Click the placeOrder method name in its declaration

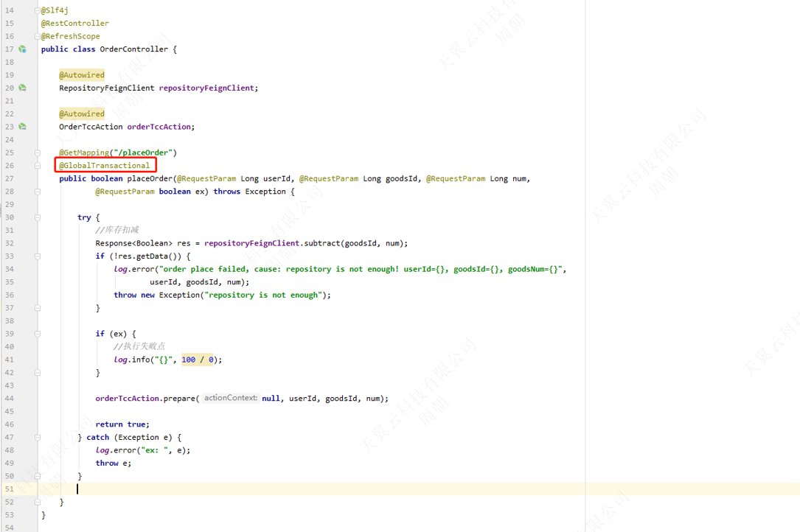click(x=150, y=178)
